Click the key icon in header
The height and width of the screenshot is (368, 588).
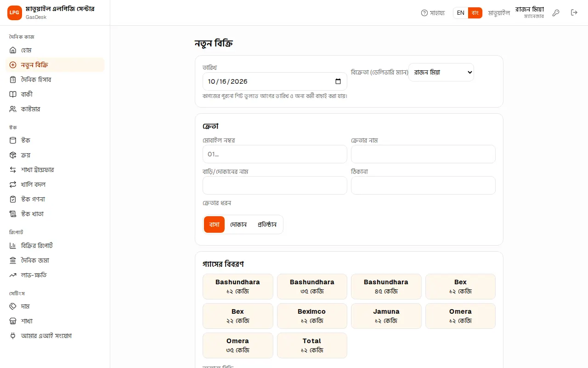556,13
